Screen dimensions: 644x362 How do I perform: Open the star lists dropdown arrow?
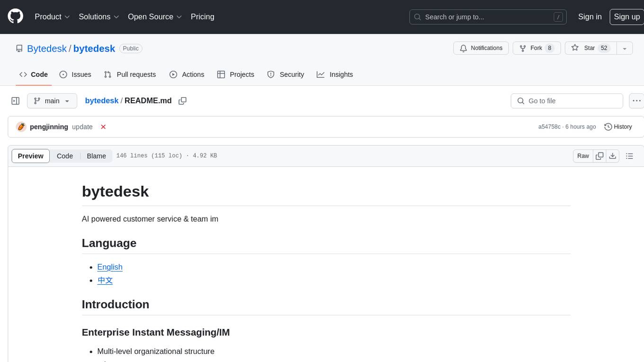coord(625,48)
